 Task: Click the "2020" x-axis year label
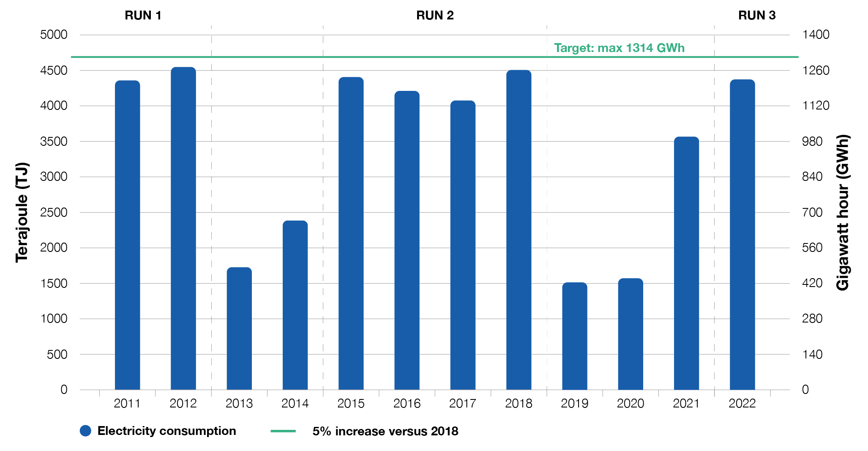click(631, 403)
